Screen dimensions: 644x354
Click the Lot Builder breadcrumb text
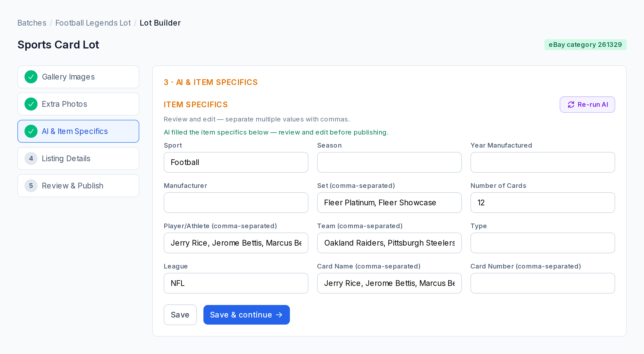point(160,23)
